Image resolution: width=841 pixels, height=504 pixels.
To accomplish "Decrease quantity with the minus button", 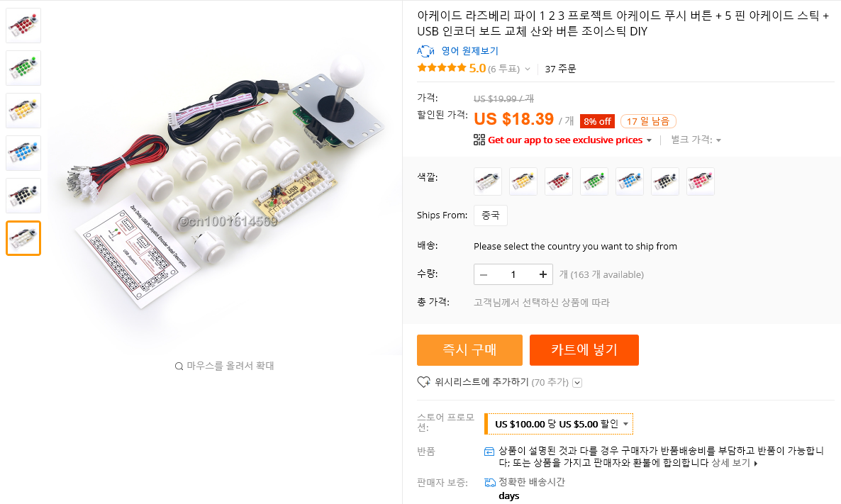I will pyautogui.click(x=484, y=274).
